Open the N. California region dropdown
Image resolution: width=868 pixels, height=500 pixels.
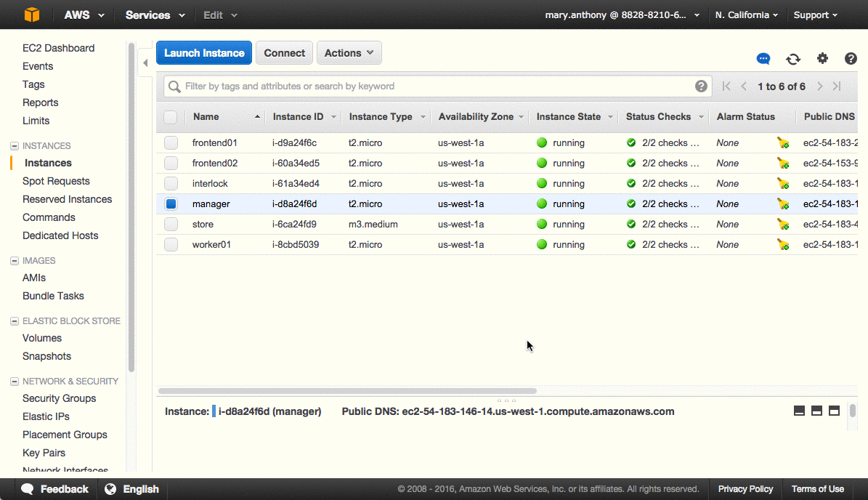pyautogui.click(x=746, y=15)
